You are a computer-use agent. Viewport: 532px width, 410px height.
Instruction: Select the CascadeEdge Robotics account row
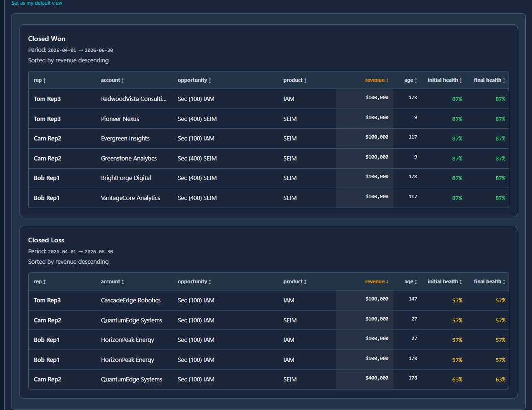(131, 300)
